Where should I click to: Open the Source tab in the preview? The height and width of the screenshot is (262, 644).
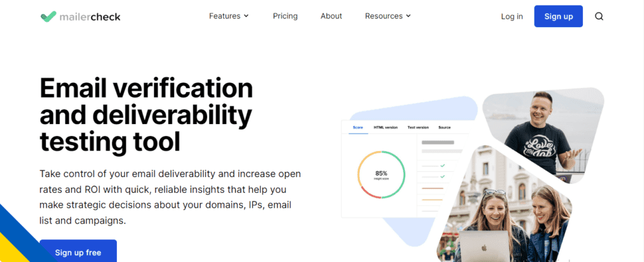(444, 128)
